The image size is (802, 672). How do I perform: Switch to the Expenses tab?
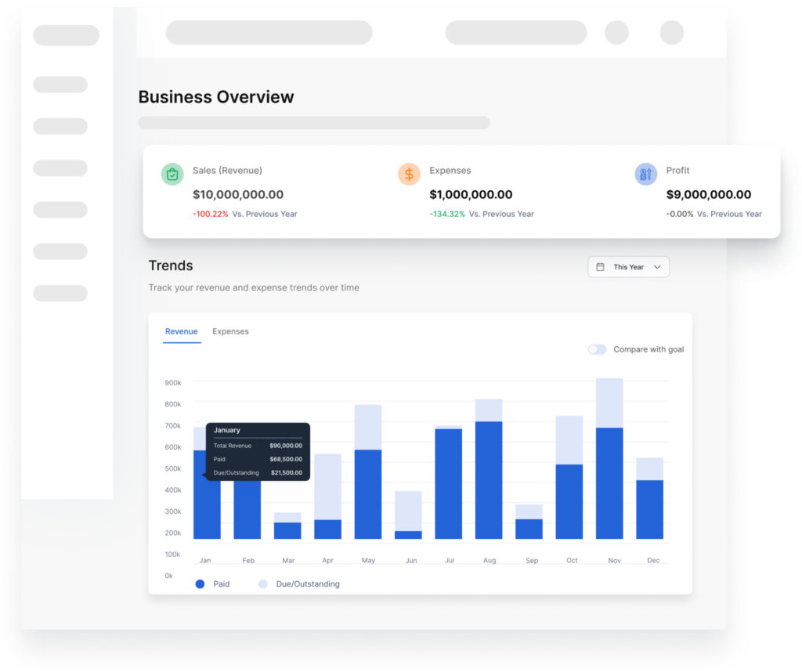[x=231, y=331]
